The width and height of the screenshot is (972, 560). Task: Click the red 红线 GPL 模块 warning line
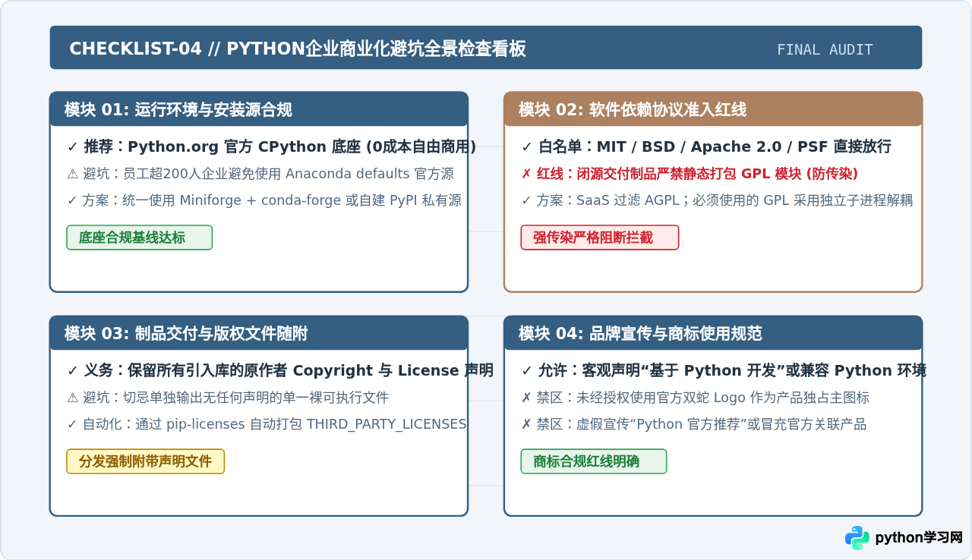tap(690, 174)
